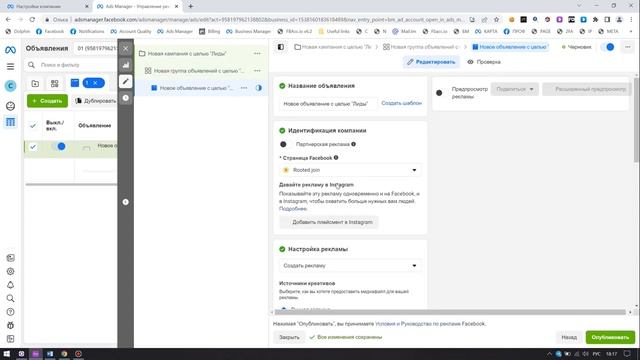
Task: Switch to Campaigns folder tab icon
Action: [x=35, y=83]
